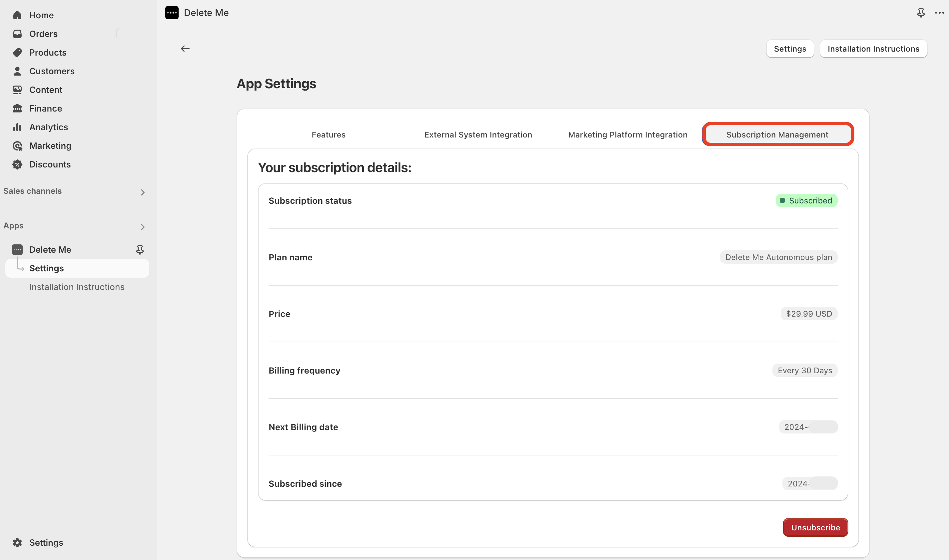Click the Subscription status label
The image size is (949, 560).
tap(310, 201)
